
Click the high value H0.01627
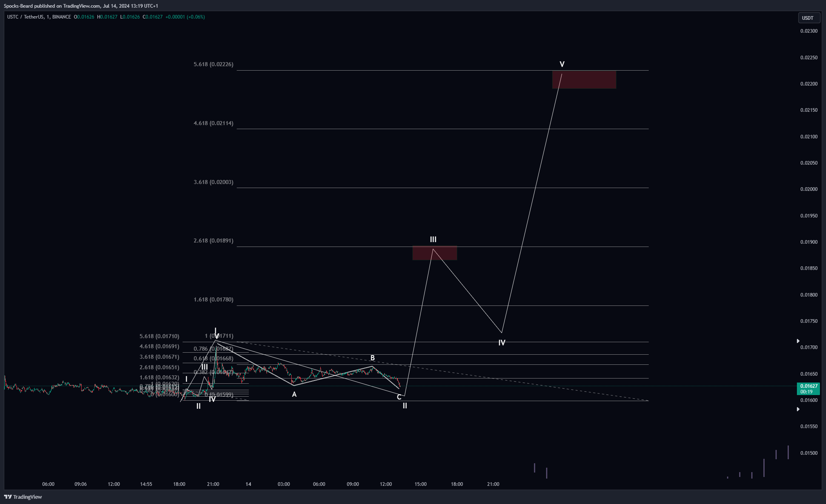[107, 17]
